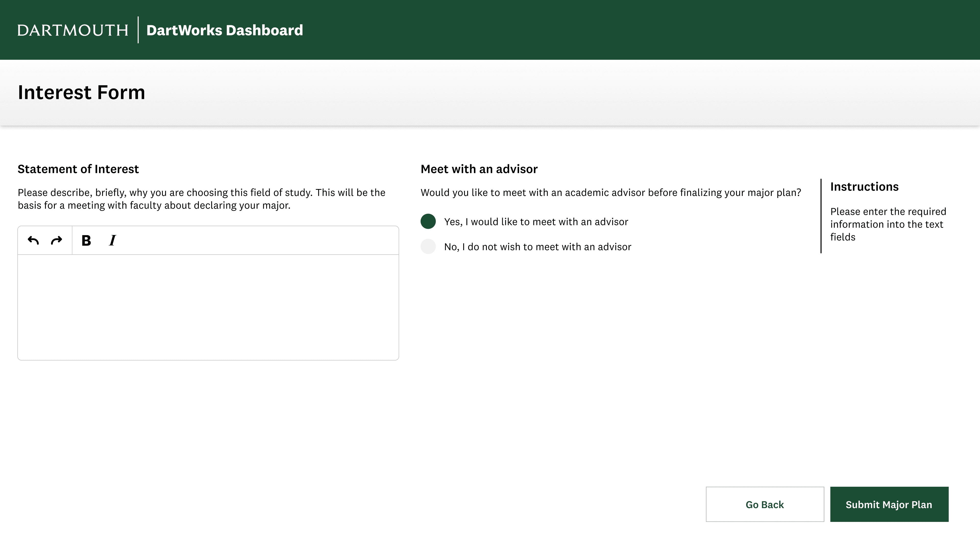Click the Statement of Interest section heading
980x551 pixels.
coord(78,169)
